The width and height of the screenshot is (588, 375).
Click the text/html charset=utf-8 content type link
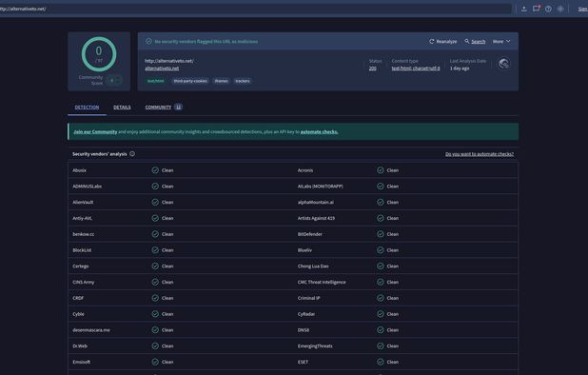coord(416,69)
